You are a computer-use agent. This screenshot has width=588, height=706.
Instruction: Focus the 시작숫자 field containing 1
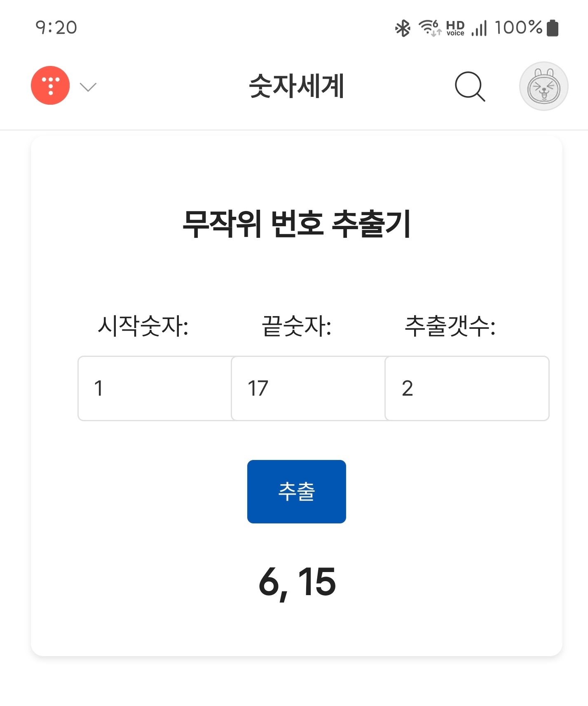point(155,388)
